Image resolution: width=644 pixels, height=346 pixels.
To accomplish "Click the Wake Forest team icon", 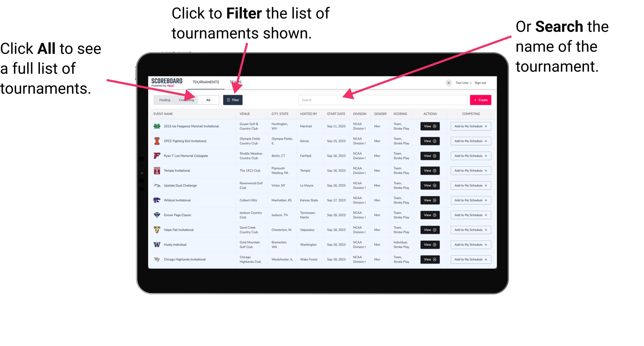I will click(156, 259).
